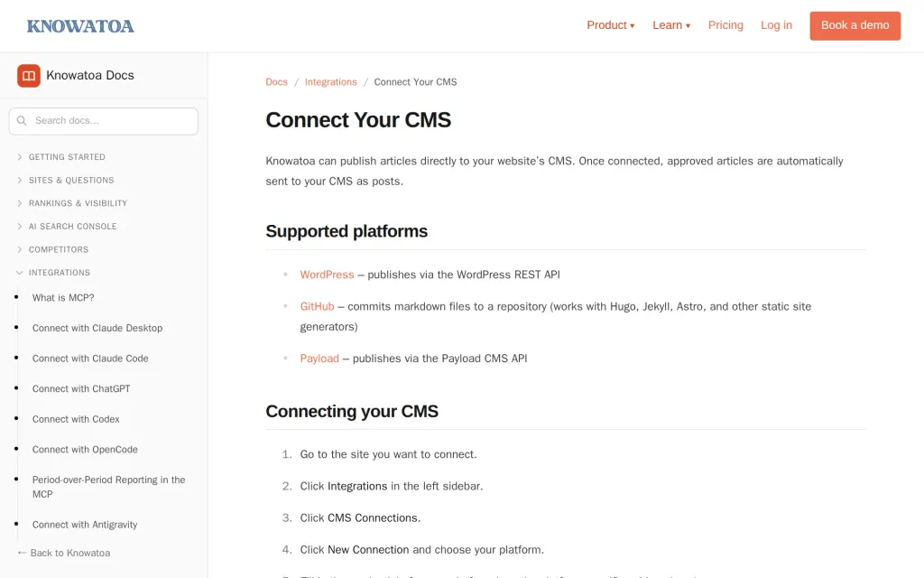
Task: Open Connect with Codex page
Action: 76,419
